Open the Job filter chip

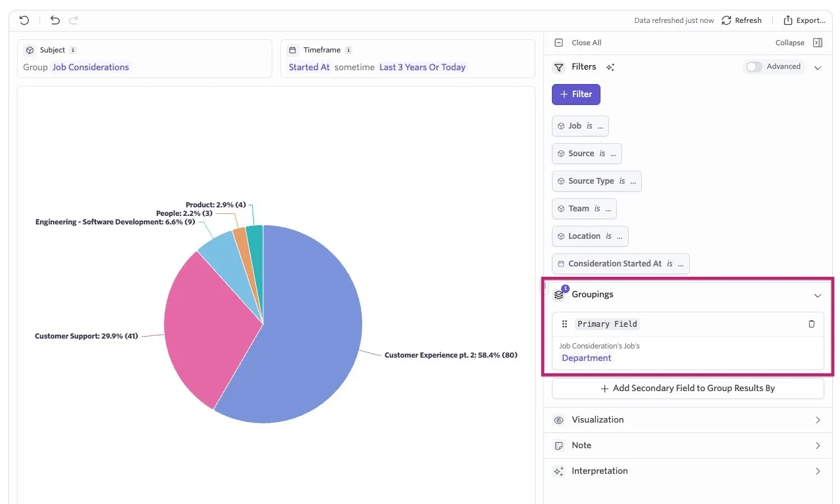click(580, 126)
